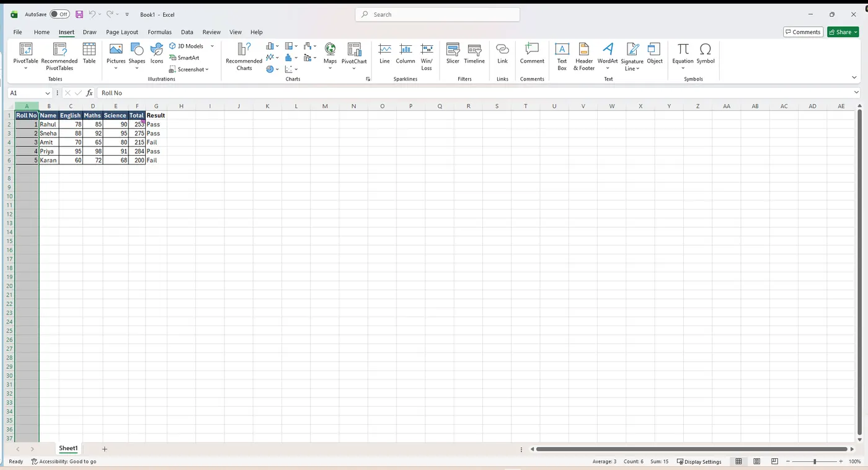Image resolution: width=868 pixels, height=470 pixels.
Task: Insert WordArt text
Action: (x=608, y=56)
